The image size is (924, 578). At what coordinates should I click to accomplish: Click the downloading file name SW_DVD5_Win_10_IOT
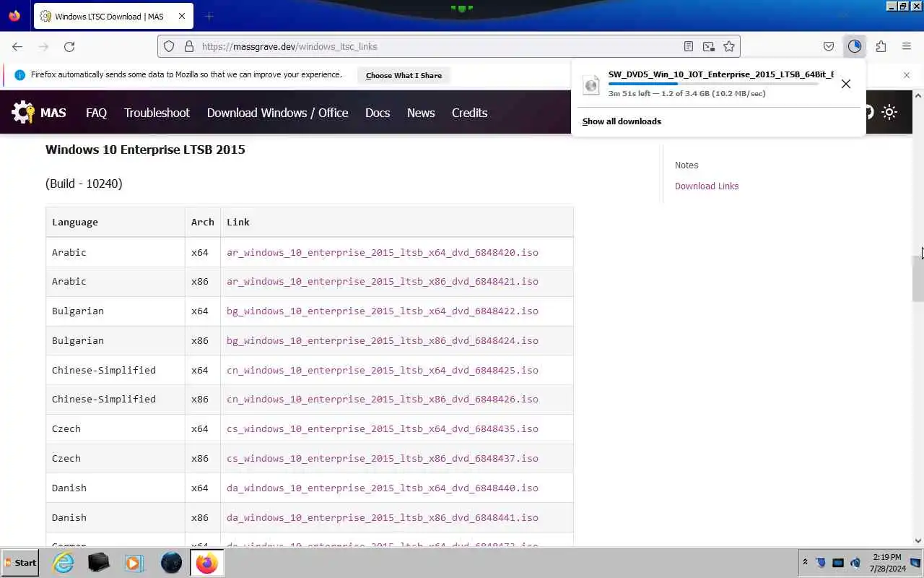721,74
